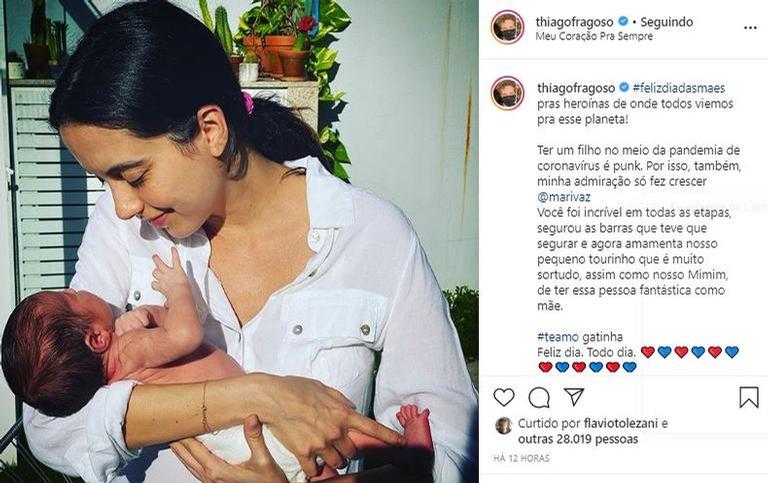This screenshot has width=768, height=483.
Task: Open @marivaz mention link
Action: pos(564,197)
